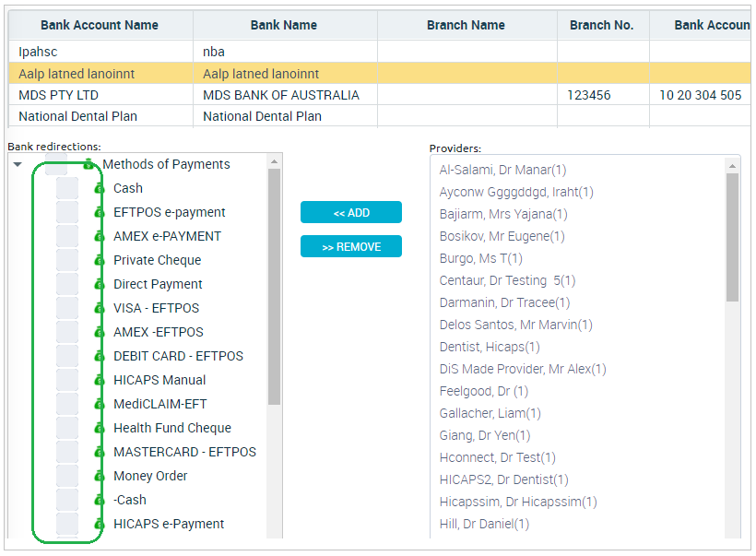Click the Providers list scrollbar thumb
The image size is (756, 556).
(x=732, y=237)
